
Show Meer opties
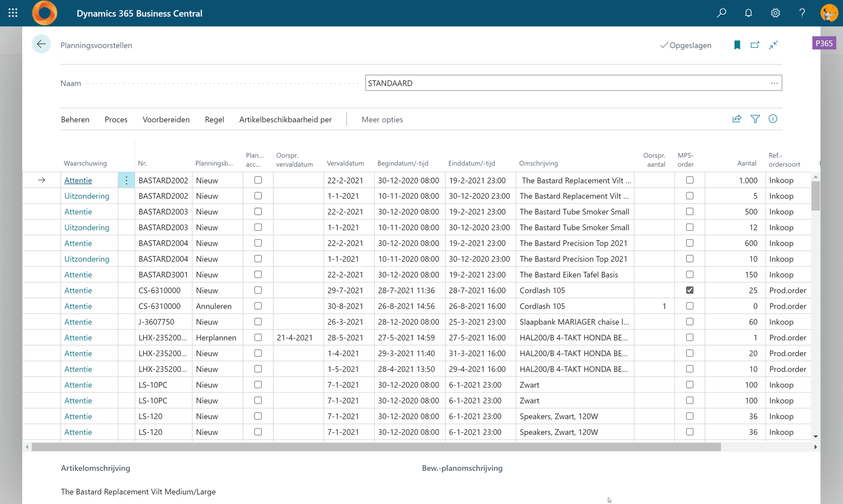(x=382, y=119)
